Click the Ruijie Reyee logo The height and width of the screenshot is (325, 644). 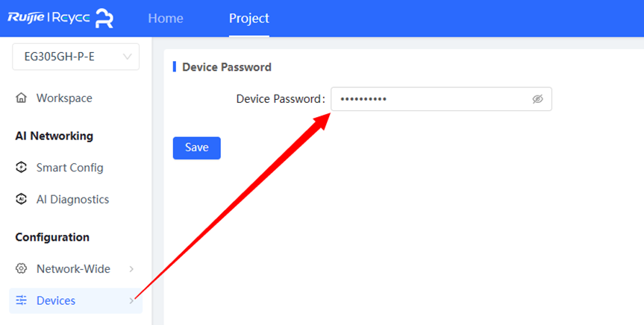[60, 18]
